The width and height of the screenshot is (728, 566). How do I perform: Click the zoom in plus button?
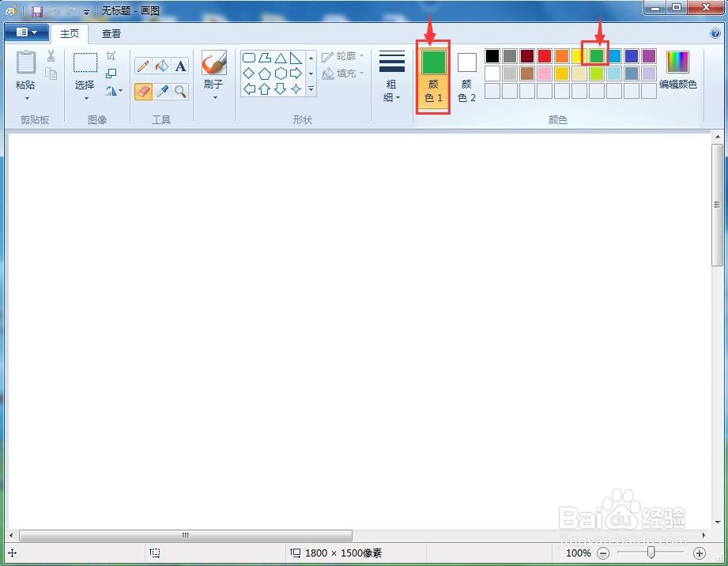pyautogui.click(x=700, y=553)
